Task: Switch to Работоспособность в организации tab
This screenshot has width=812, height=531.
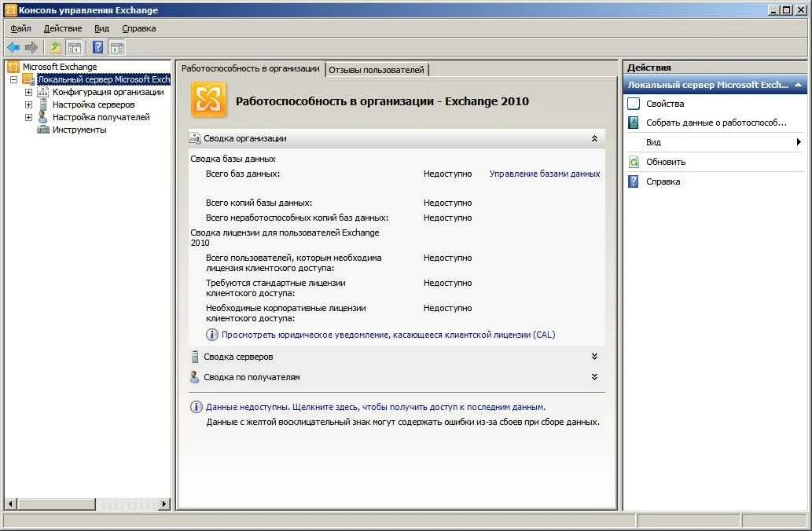Action: pos(251,68)
